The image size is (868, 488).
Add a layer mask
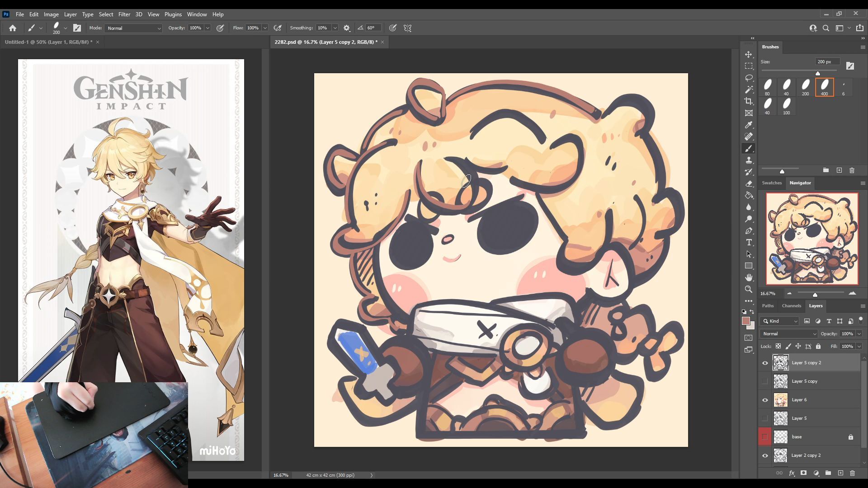[x=803, y=473]
